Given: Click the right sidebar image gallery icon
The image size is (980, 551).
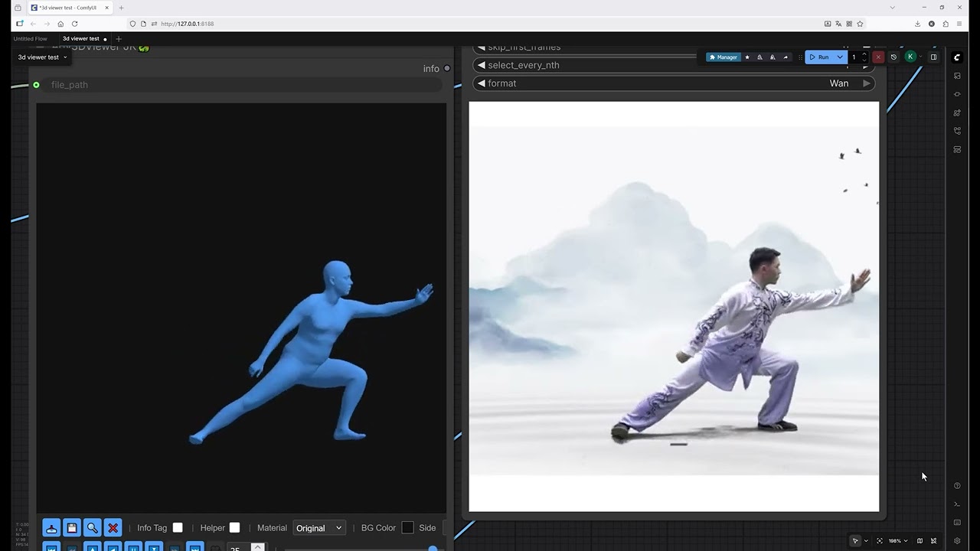Looking at the screenshot, I should pyautogui.click(x=957, y=76).
